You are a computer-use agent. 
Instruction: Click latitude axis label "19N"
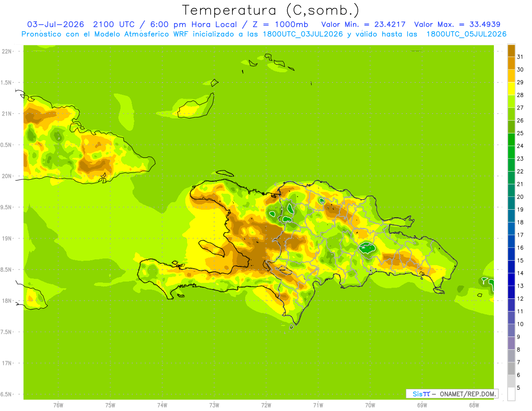point(7,239)
